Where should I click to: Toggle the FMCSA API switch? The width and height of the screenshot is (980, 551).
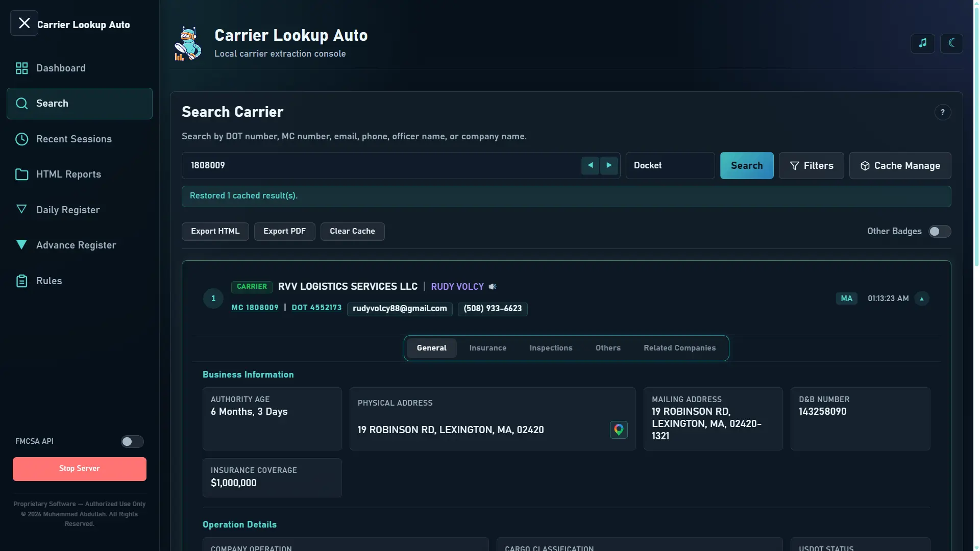[132, 442]
